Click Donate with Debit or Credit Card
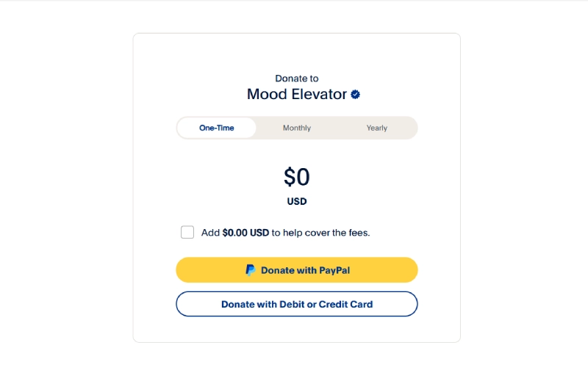The height and width of the screenshot is (392, 588). coord(297,304)
